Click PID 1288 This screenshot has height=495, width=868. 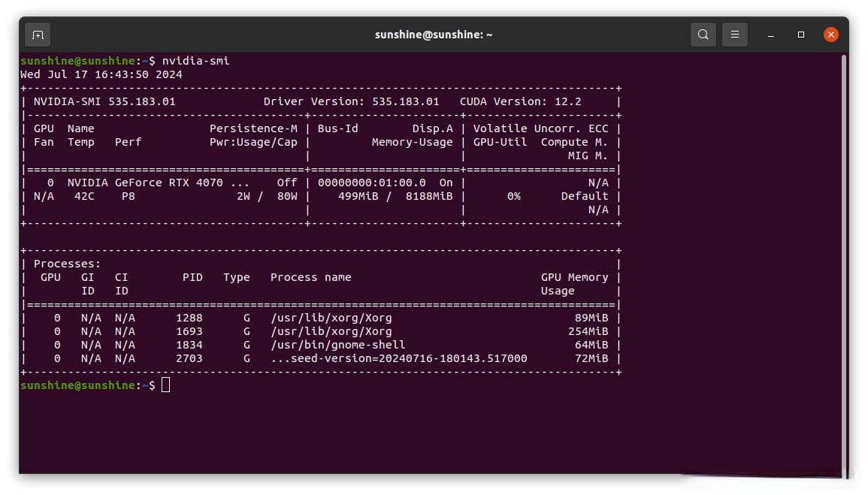(x=189, y=318)
